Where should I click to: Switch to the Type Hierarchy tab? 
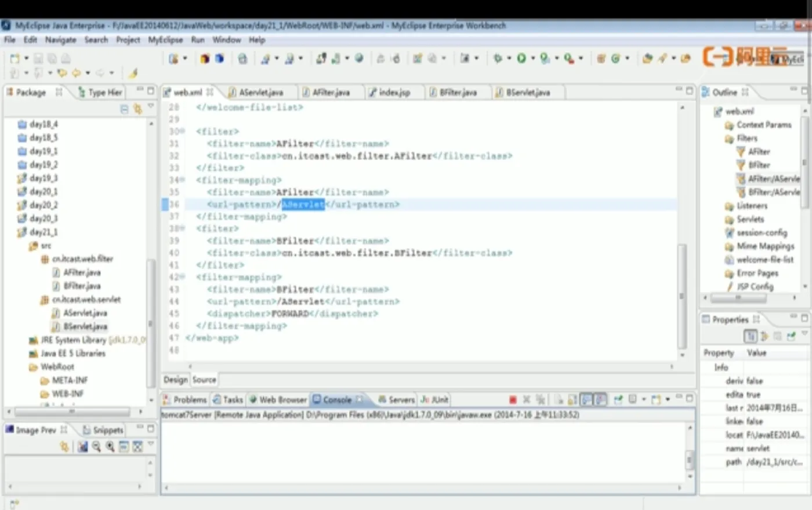100,92
